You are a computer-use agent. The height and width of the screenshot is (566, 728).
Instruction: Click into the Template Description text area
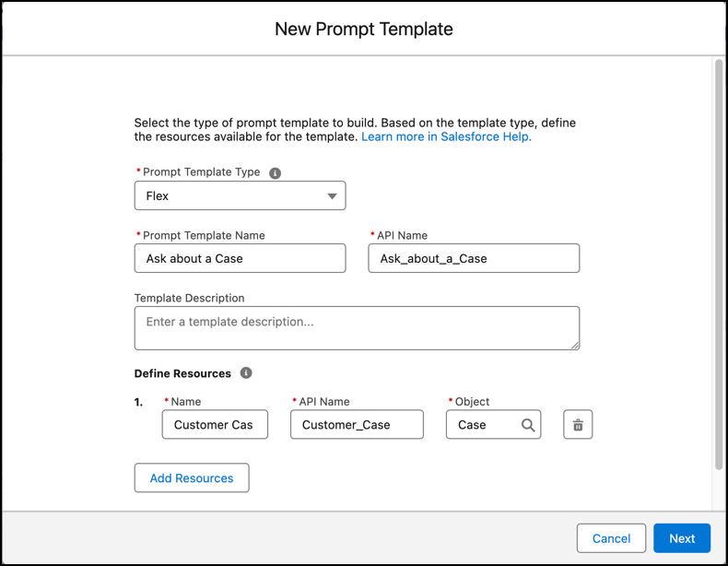[x=357, y=328]
